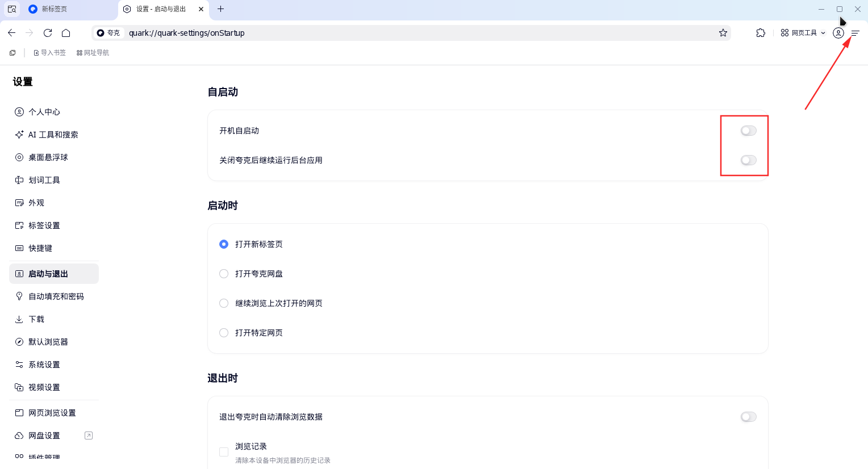Select 启动与退出 in the sidebar
Image resolution: width=868 pixels, height=469 pixels.
54,274
